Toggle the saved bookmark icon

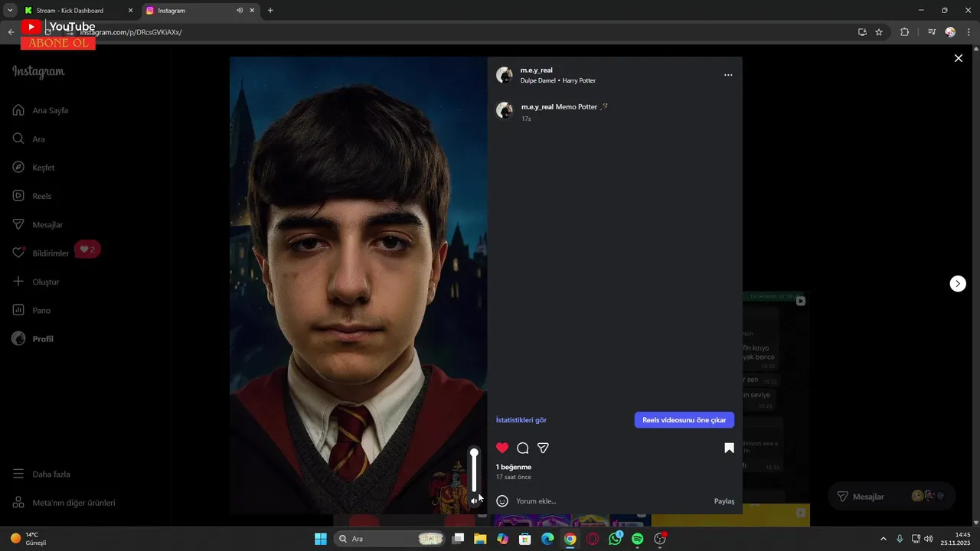tap(729, 448)
